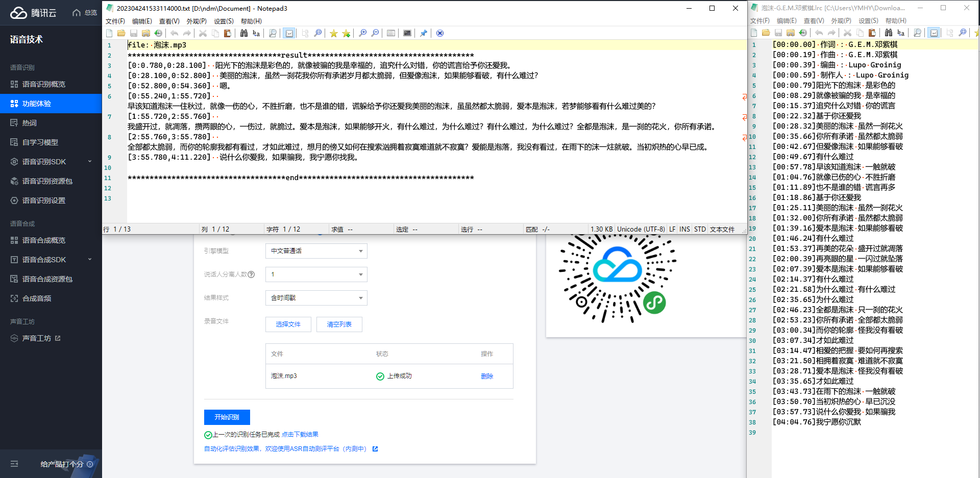Image resolution: width=980 pixels, height=478 pixels.
Task: Click the blue zoom-reset magnifier in the main Notepad3 toolbar
Action: point(317,33)
